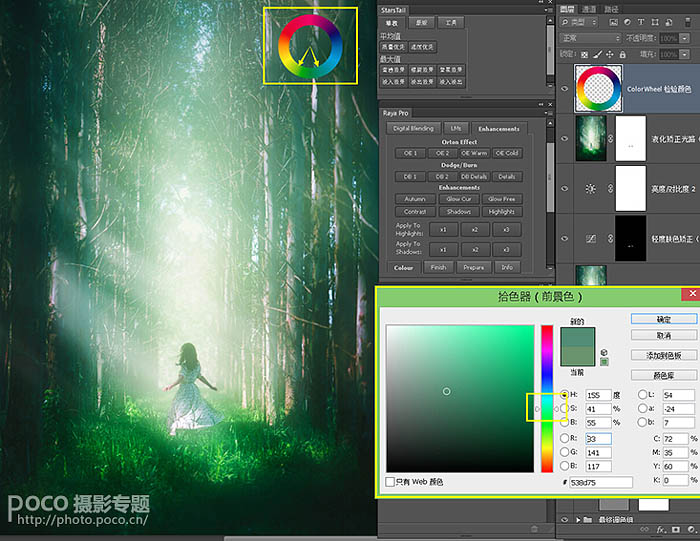This screenshot has width=700, height=541.
Task: Collapse the StarsTail panel via double-arrow icon
Action: tap(541, 2)
